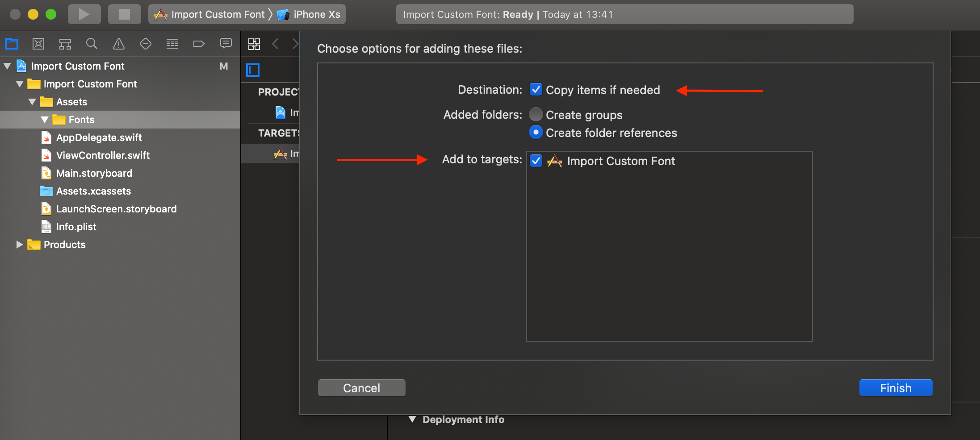980x440 pixels.
Task: Select Create folder references option
Action: (536, 133)
